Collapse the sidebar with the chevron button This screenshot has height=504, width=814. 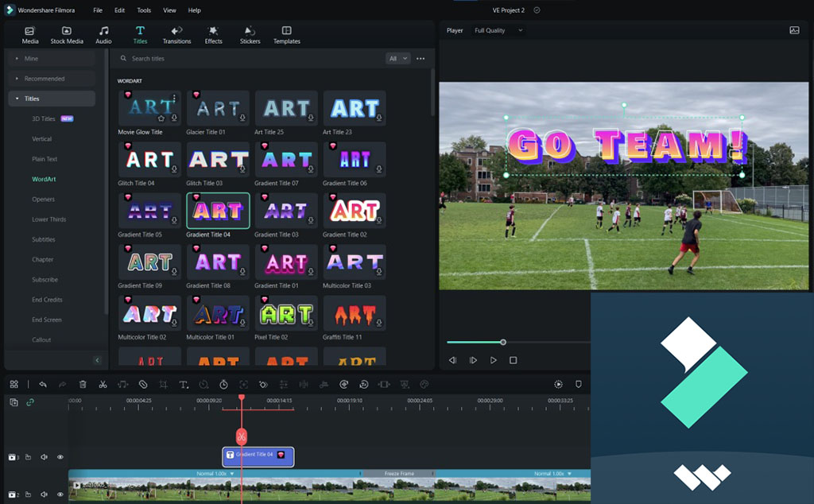point(97,360)
